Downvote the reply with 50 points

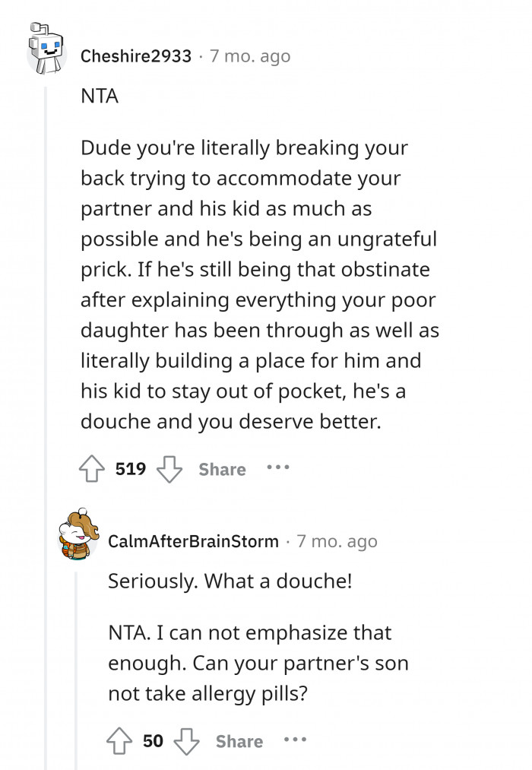pyautogui.click(x=185, y=741)
